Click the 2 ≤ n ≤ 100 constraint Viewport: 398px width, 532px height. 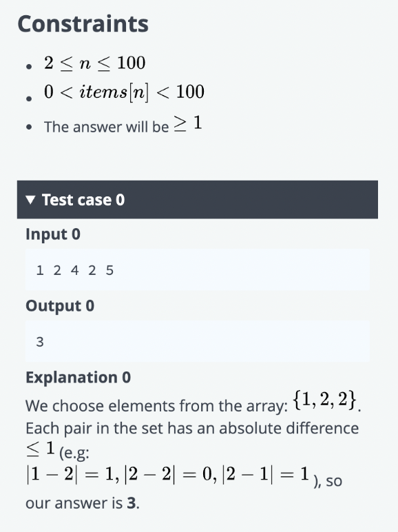[95, 63]
